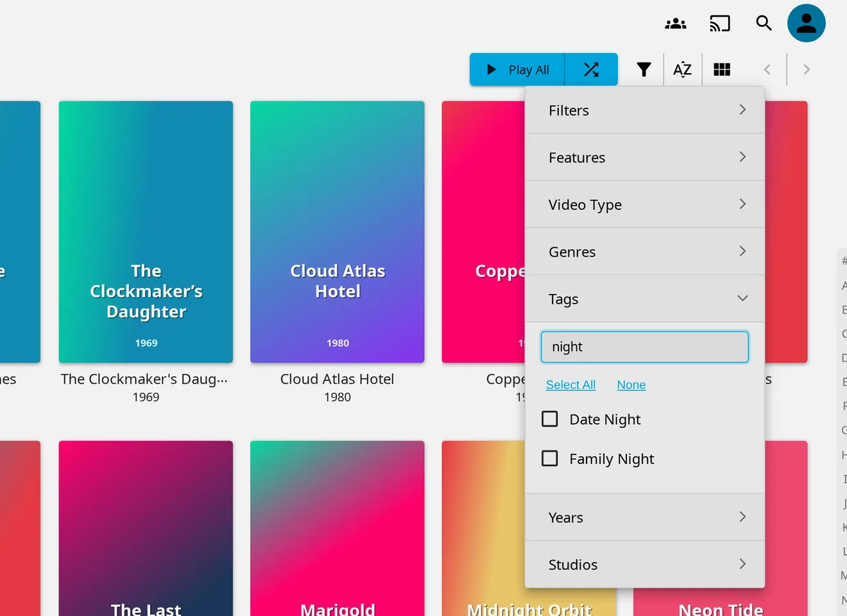This screenshot has height=616, width=847.
Task: Collapse the Tags section
Action: pos(645,299)
